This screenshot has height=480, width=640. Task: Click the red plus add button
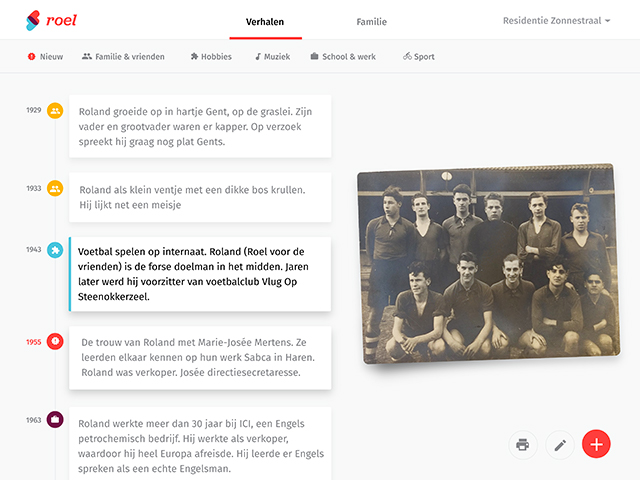pos(596,444)
